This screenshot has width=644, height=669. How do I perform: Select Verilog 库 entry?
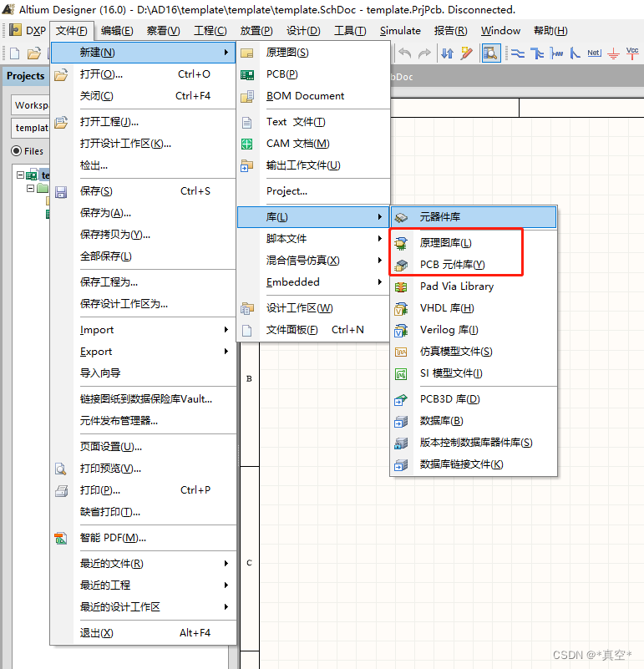[x=474, y=330]
